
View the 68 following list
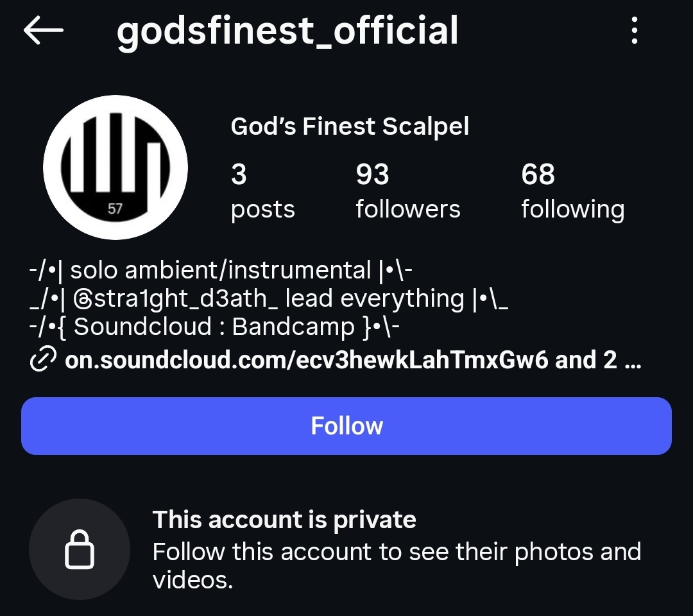(572, 191)
